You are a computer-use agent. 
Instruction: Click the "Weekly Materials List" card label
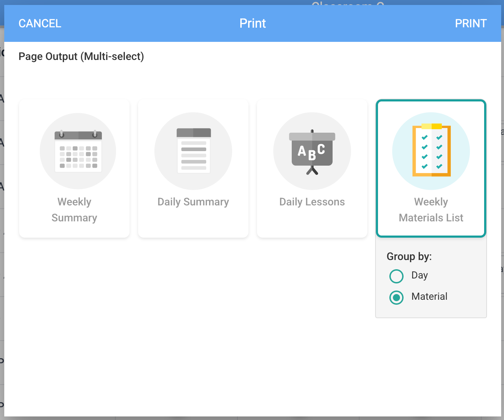click(431, 210)
